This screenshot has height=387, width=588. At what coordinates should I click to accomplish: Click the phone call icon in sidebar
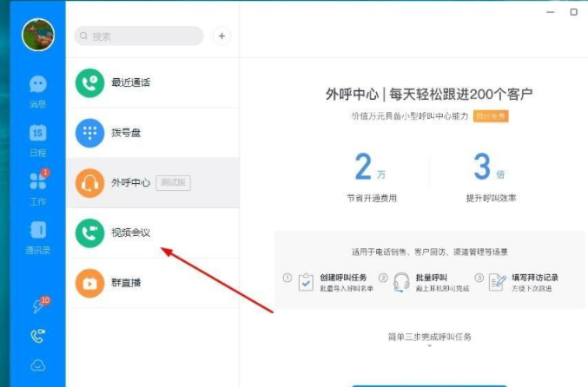38,336
